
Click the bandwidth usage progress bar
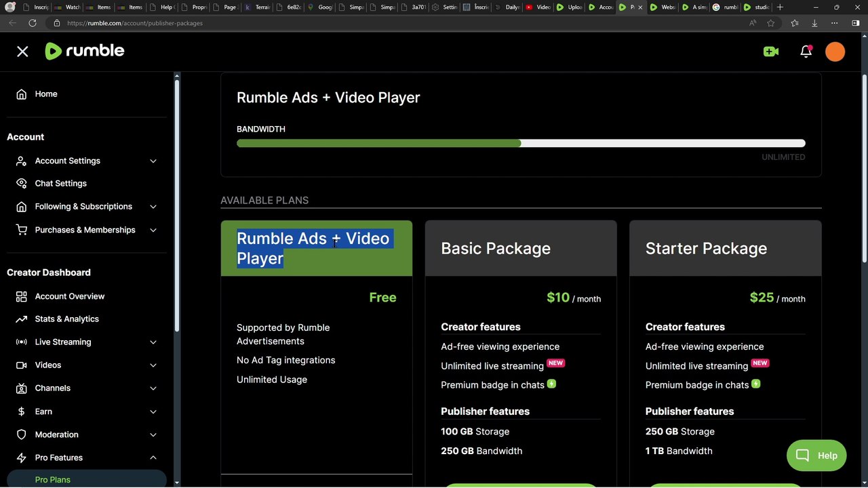pyautogui.click(x=520, y=143)
